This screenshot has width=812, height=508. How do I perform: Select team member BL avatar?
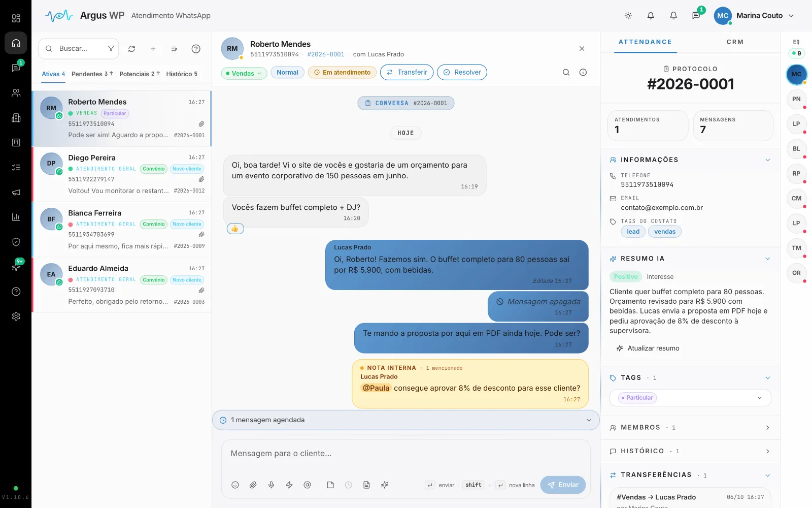point(796,149)
